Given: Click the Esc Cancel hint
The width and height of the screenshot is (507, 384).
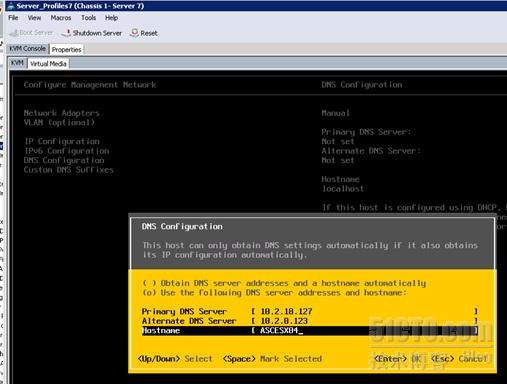Looking at the screenshot, I should [459, 359].
